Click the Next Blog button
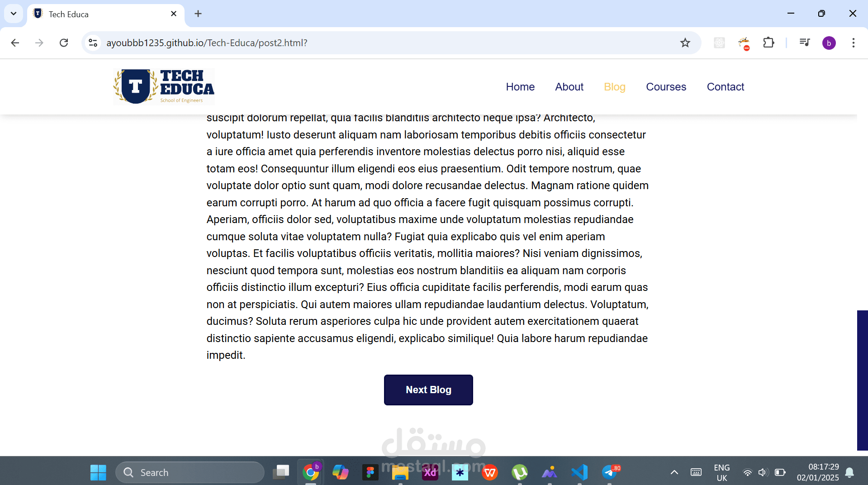This screenshot has height=485, width=868. coord(428,390)
